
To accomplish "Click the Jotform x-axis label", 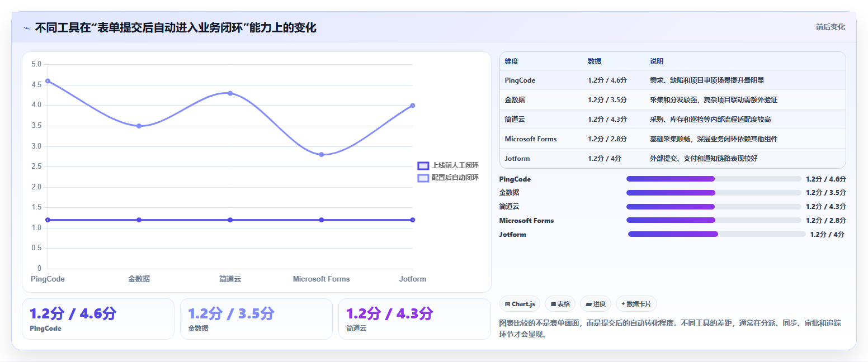I will [x=413, y=279].
